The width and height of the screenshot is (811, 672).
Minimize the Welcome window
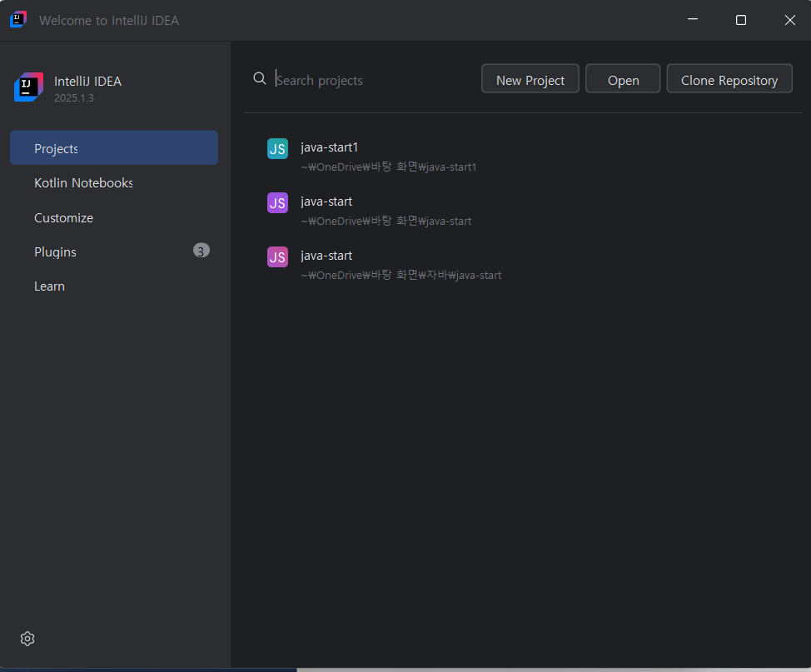click(x=693, y=20)
